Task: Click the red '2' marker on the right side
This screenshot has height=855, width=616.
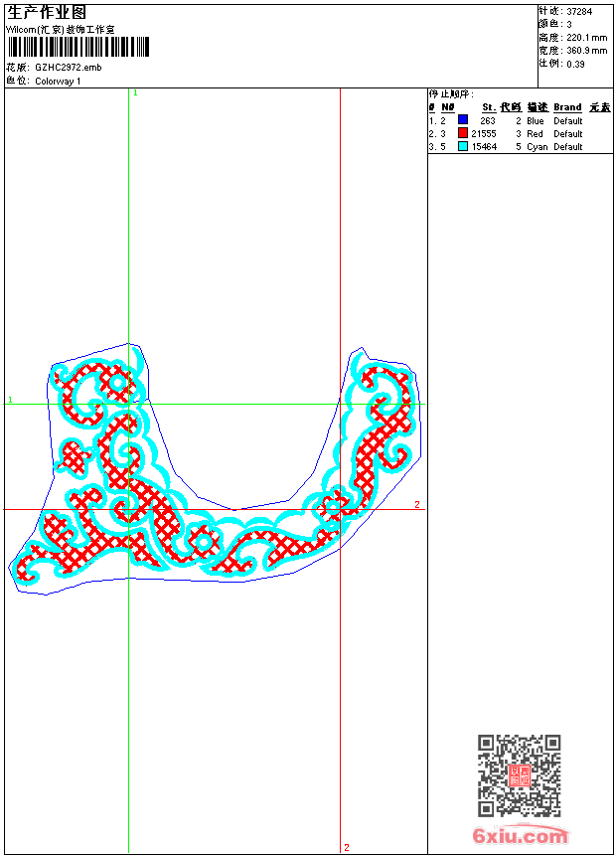Action: (x=417, y=504)
